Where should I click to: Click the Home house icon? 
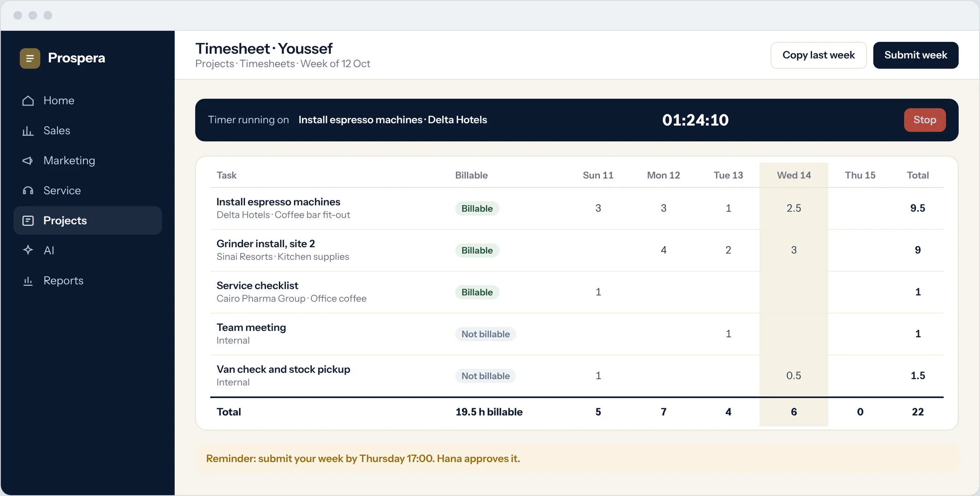point(28,101)
